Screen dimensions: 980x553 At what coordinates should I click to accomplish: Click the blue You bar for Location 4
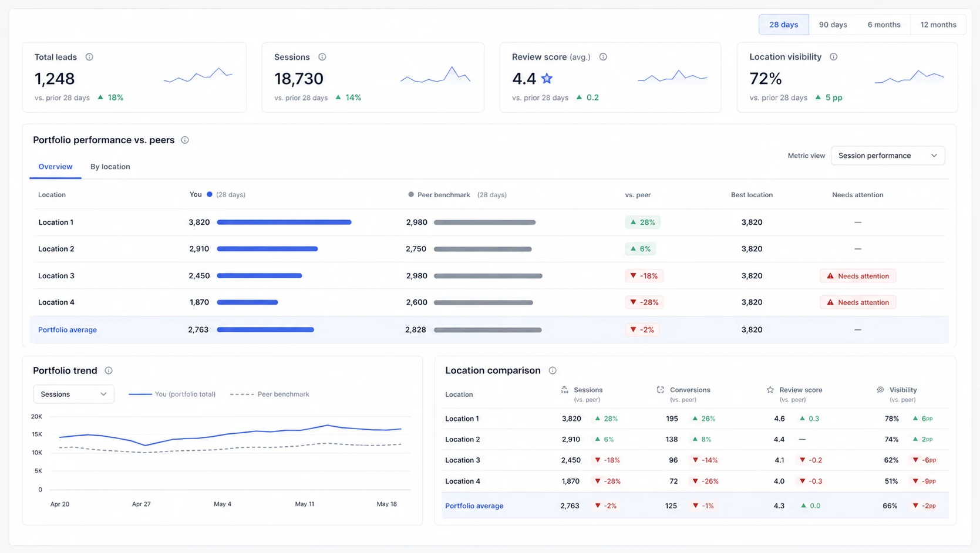(x=247, y=303)
